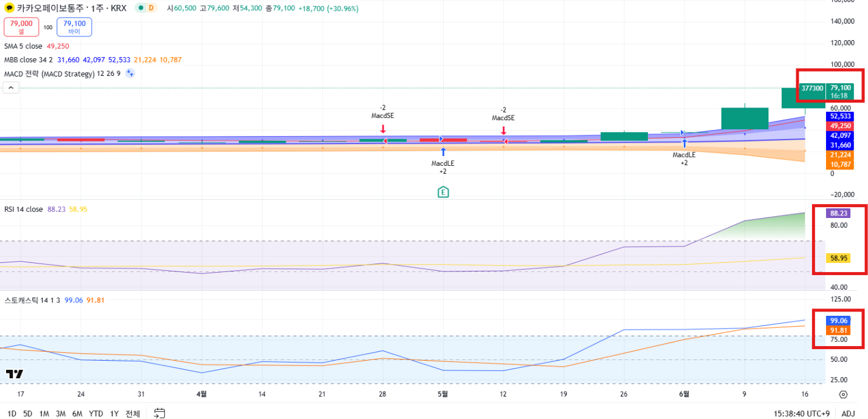The width and height of the screenshot is (868, 419).
Task: Open the go-to-date calendar icon
Action: (x=159, y=414)
